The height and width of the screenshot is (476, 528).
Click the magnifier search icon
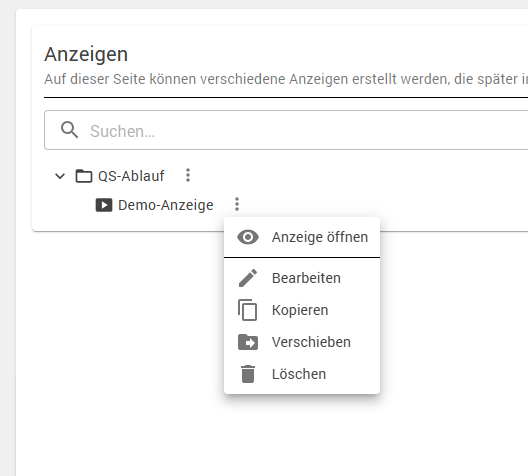pyautogui.click(x=69, y=130)
